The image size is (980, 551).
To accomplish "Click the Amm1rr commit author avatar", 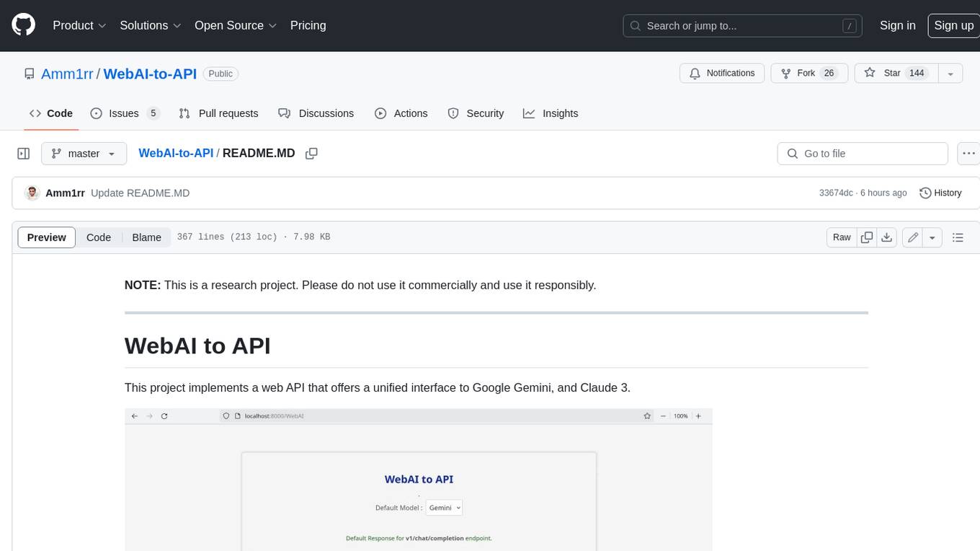I will 32,193.
